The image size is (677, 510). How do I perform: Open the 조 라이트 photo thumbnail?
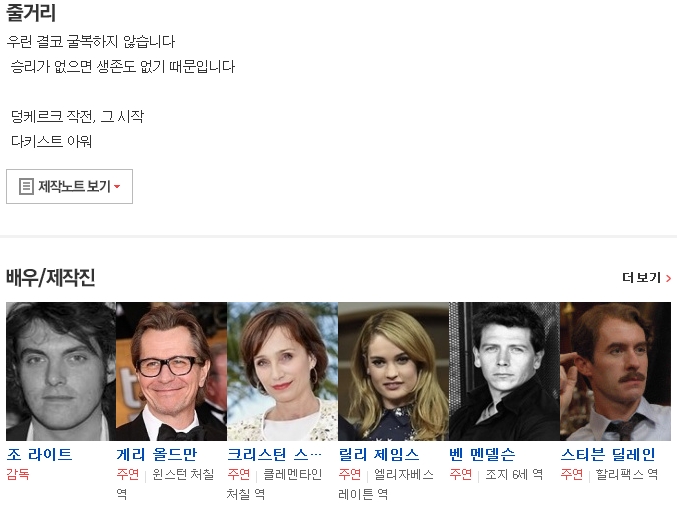point(61,371)
